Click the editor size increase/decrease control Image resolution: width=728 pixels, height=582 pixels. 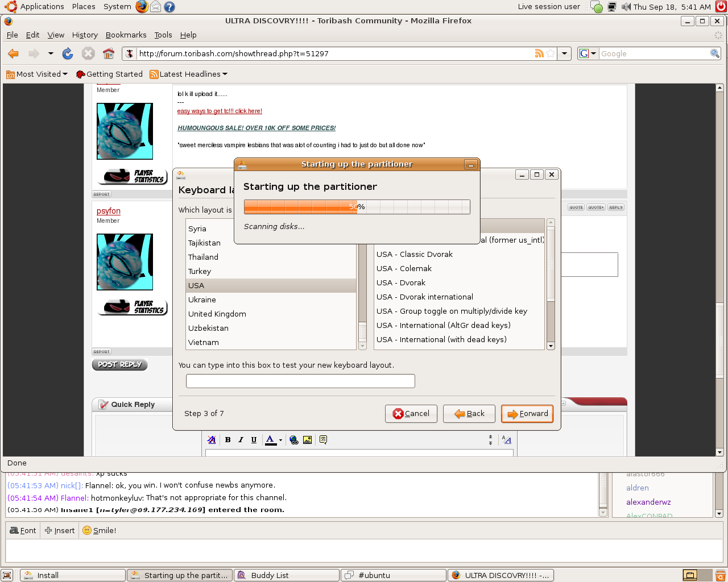coord(490,439)
